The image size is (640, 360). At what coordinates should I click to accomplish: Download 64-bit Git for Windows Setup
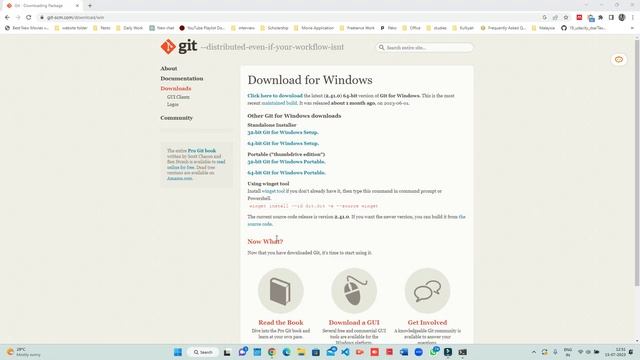coord(283,143)
